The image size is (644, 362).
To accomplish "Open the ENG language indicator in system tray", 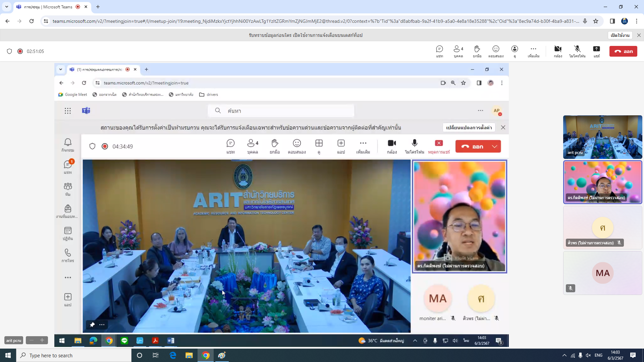I will [598, 355].
